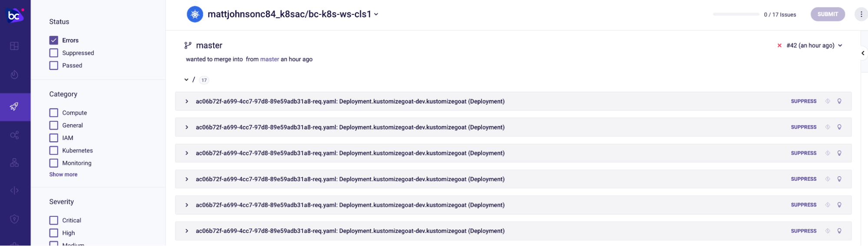
Task: Check the Kubernetes category checkbox
Action: coord(54,151)
